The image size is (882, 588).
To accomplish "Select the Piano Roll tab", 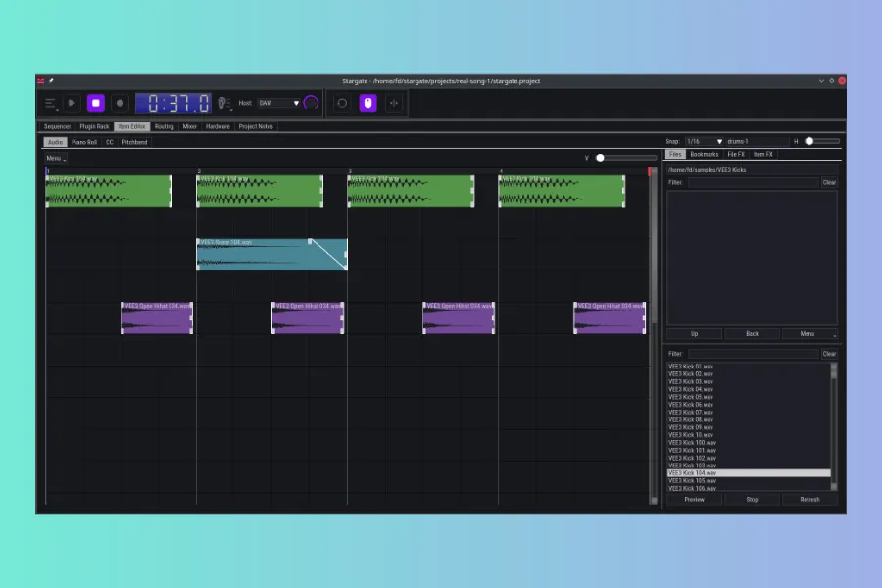I will tap(84, 142).
